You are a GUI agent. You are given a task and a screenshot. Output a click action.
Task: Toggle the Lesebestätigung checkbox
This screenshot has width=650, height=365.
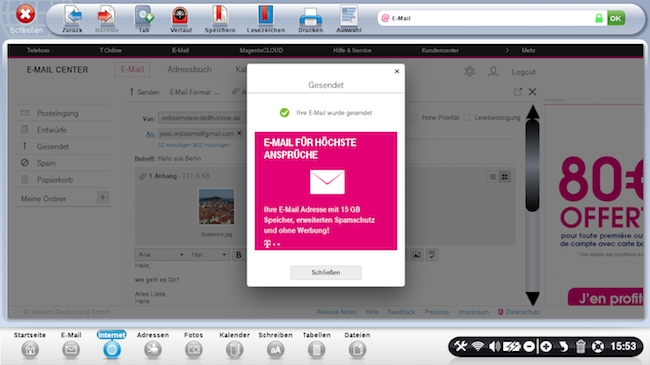coord(467,118)
